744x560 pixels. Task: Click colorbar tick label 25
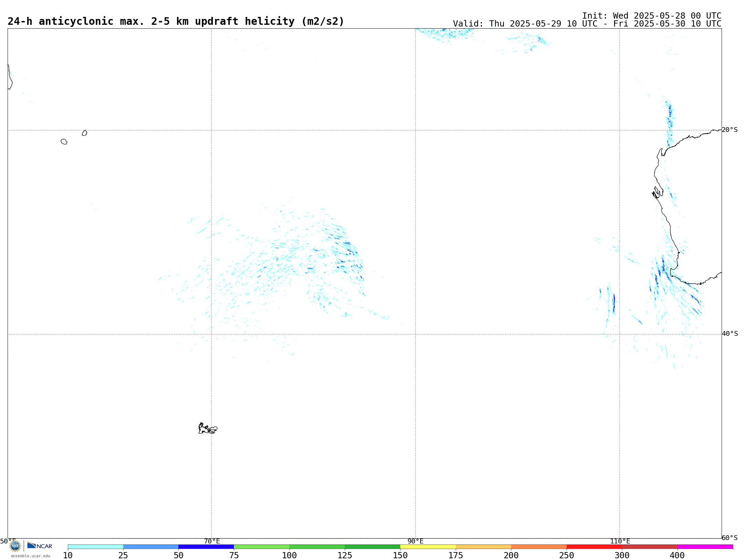pyautogui.click(x=123, y=556)
